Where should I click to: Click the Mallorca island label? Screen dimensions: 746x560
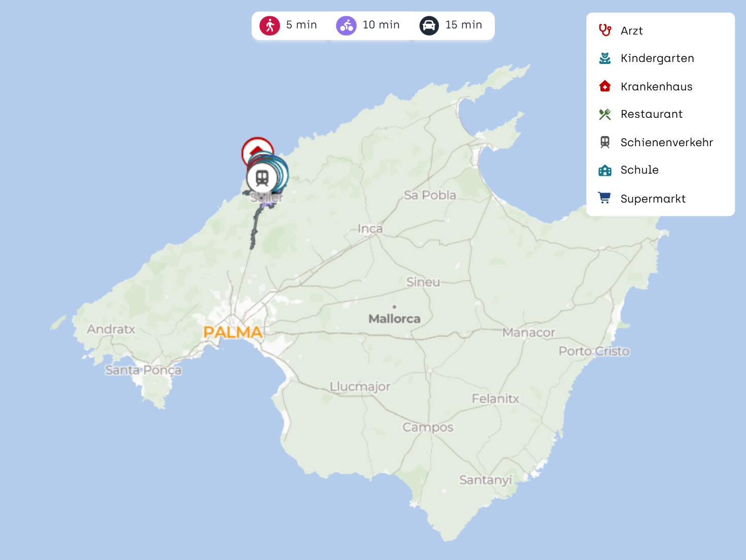pos(394,319)
